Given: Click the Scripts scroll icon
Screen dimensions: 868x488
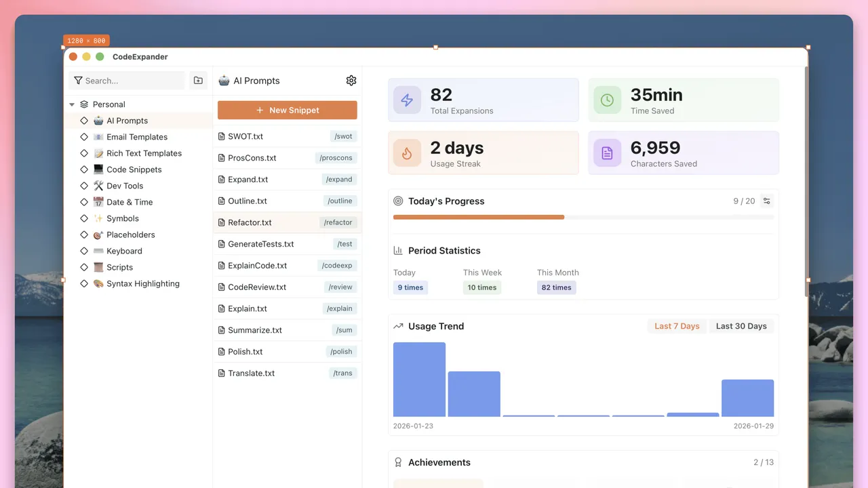Looking at the screenshot, I should pyautogui.click(x=98, y=267).
